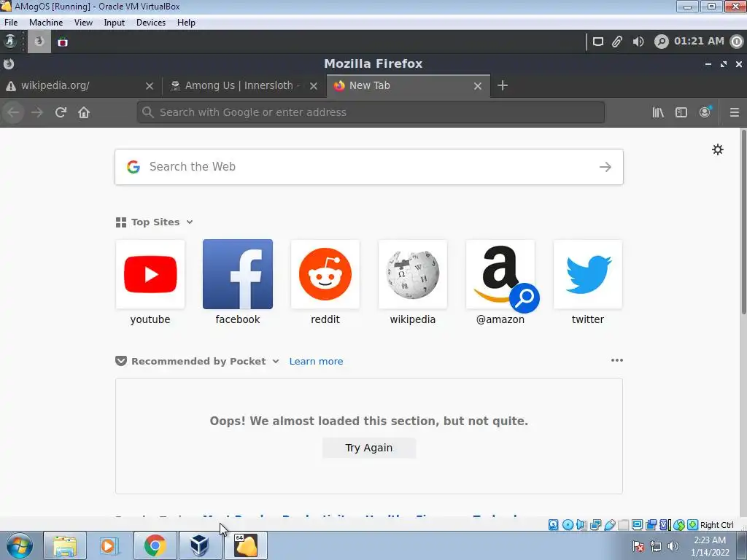Image resolution: width=747 pixels, height=560 pixels.
Task: Click the red guest panel launcher icon
Action: (63, 42)
